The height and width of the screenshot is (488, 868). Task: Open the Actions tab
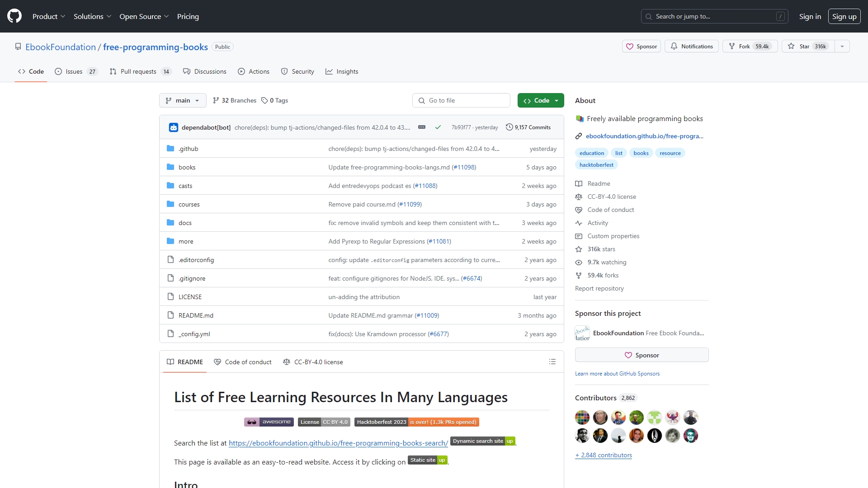pyautogui.click(x=254, y=71)
